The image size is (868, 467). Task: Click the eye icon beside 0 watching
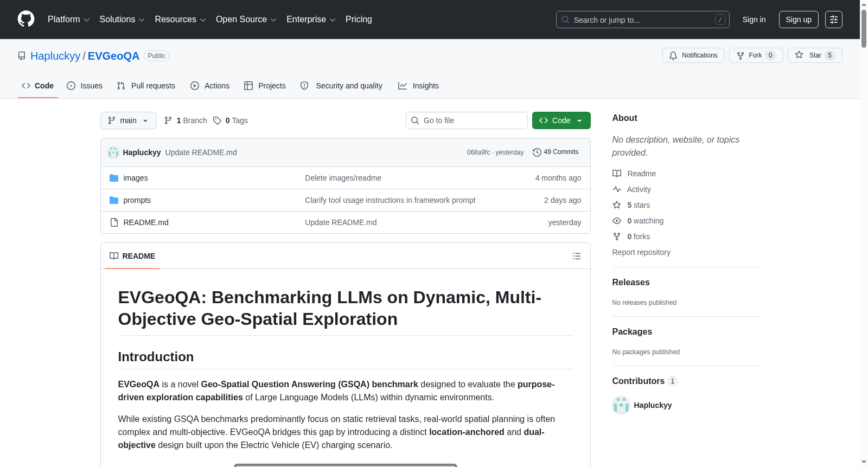617,221
